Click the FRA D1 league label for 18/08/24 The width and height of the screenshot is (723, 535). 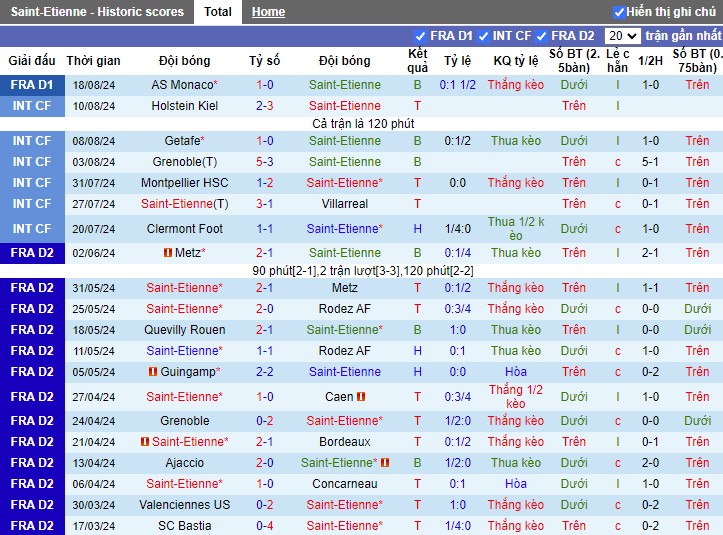[32, 85]
